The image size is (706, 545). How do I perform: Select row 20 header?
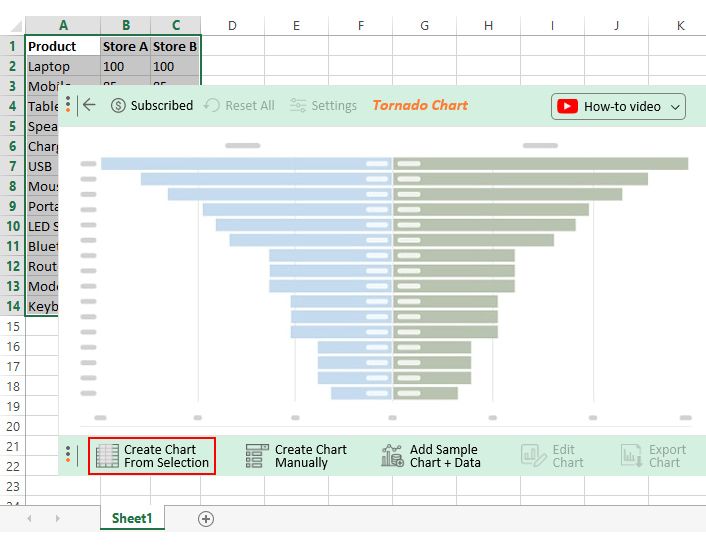[x=12, y=426]
